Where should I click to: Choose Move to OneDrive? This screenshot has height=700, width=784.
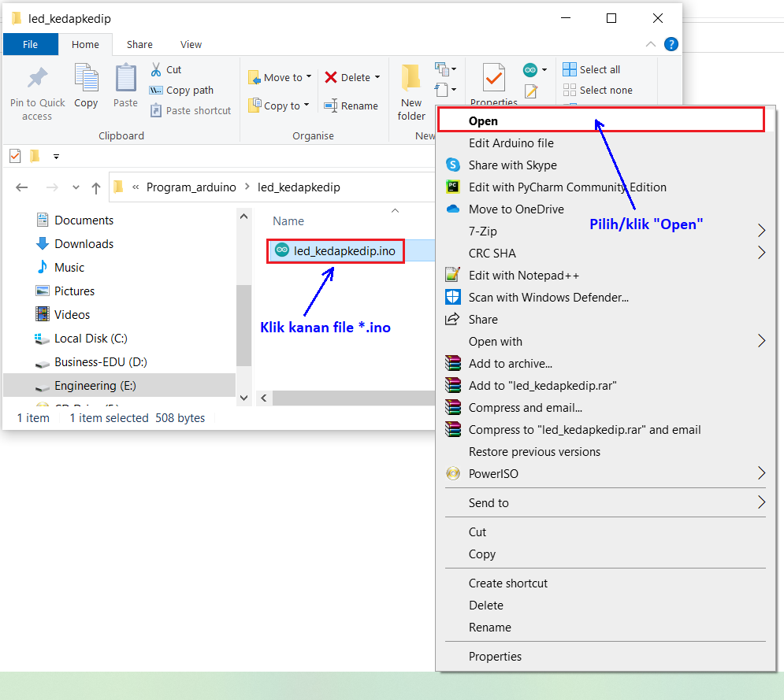[605, 209]
